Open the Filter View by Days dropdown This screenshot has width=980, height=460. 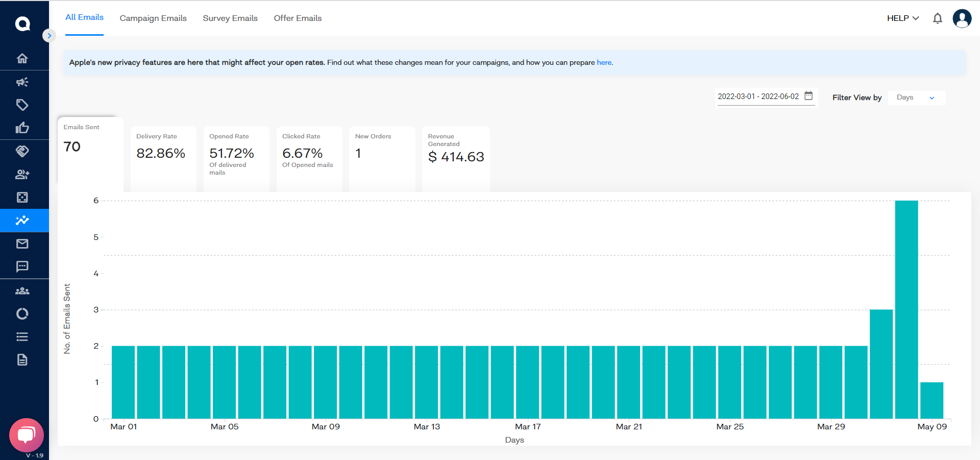pyautogui.click(x=917, y=98)
